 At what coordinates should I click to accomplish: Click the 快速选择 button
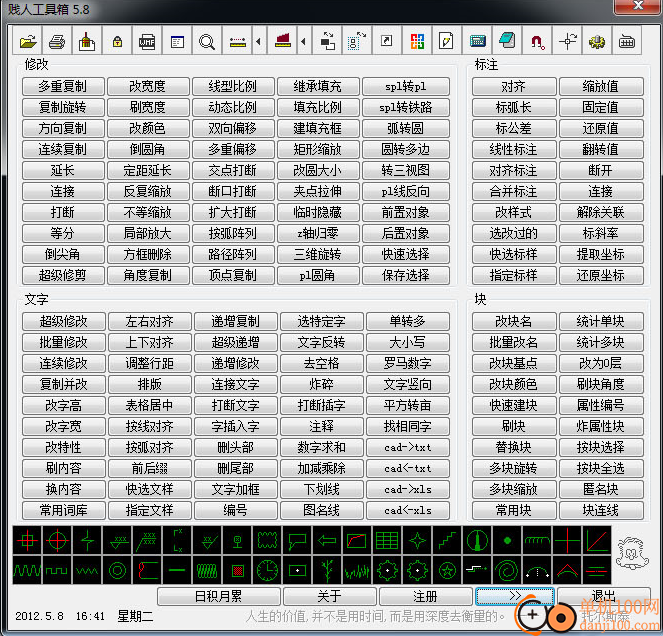[x=406, y=254]
